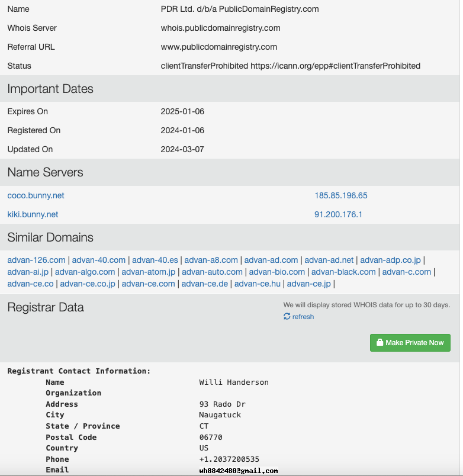Select postal code 06770
The image size is (463, 476).
pos(211,437)
